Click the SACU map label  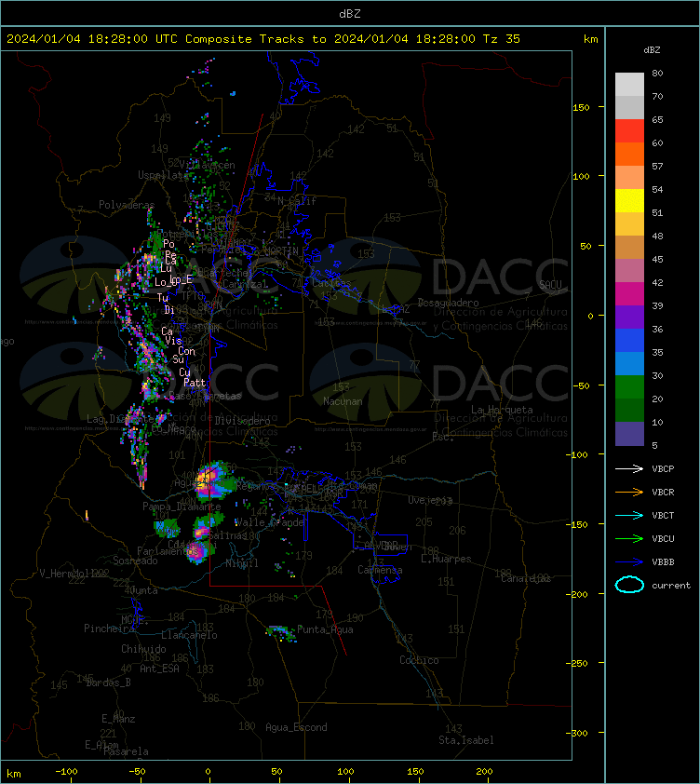(x=550, y=285)
